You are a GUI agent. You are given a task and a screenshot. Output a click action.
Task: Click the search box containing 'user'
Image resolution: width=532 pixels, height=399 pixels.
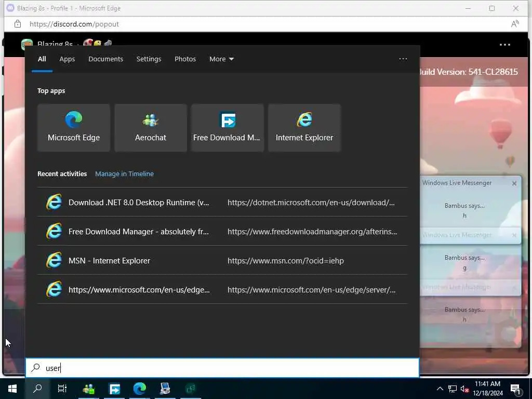(222, 368)
